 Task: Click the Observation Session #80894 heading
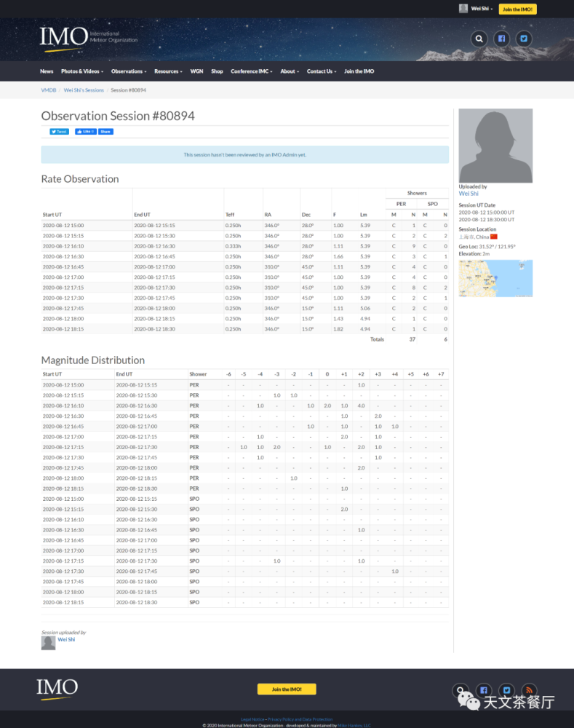tap(118, 116)
